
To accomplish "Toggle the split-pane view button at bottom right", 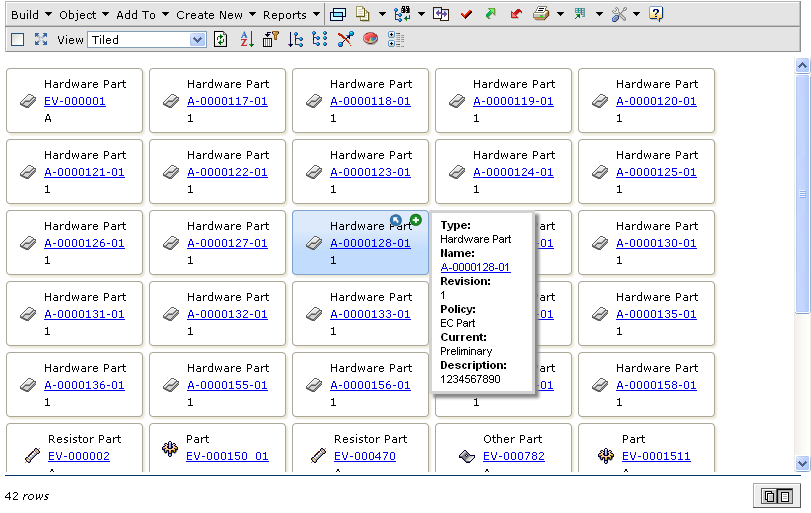I will point(776,496).
